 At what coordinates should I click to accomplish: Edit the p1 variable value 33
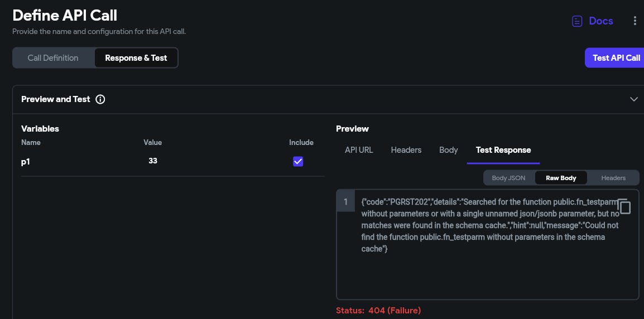pos(153,161)
